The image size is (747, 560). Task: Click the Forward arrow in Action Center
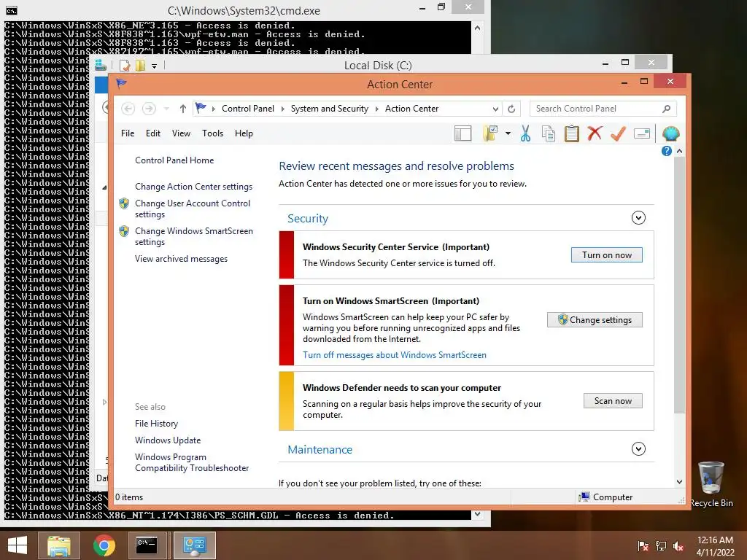(149, 109)
